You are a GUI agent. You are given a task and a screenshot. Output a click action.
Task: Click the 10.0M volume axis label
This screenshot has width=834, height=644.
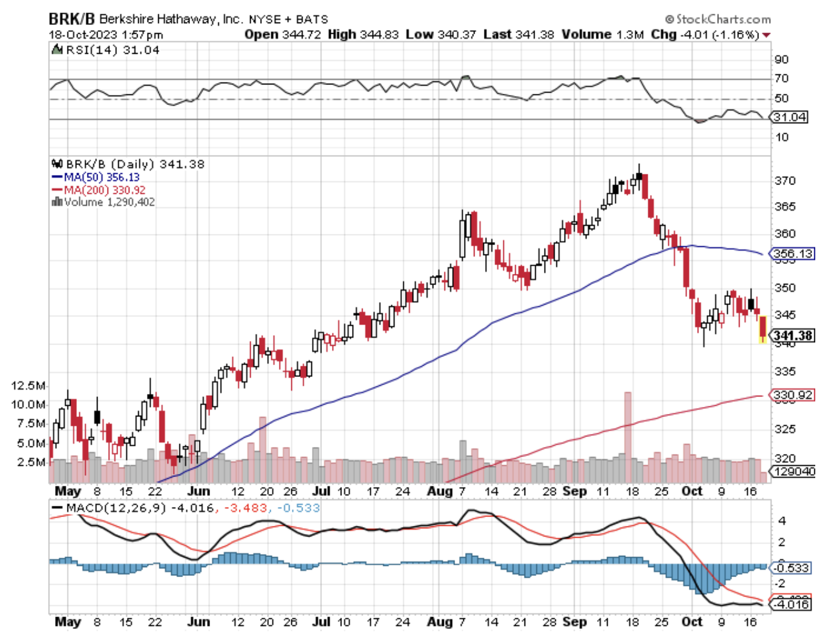[x=29, y=405]
